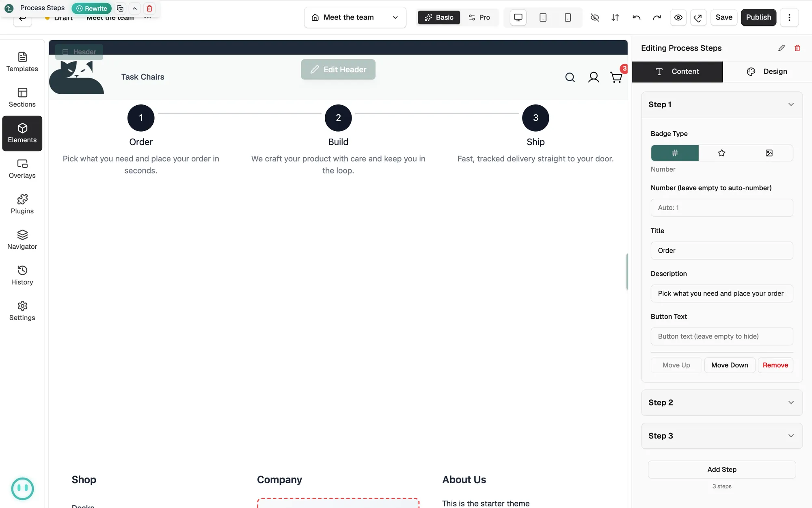Switch to Pro editing mode

point(479,17)
